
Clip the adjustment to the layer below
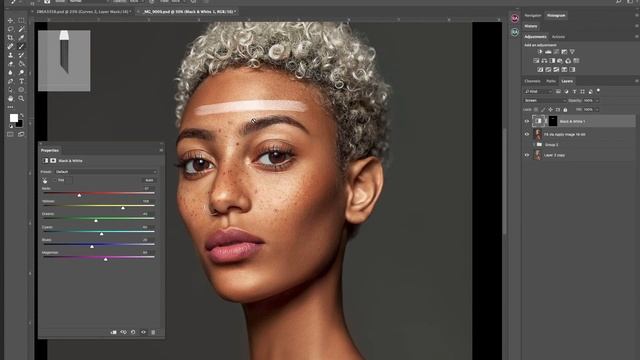113,332
